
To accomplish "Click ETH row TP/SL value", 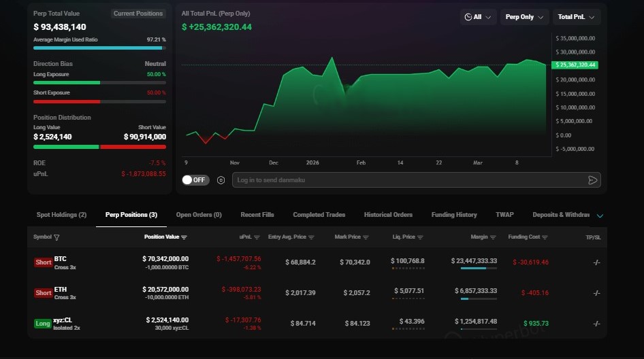I will pos(597,293).
